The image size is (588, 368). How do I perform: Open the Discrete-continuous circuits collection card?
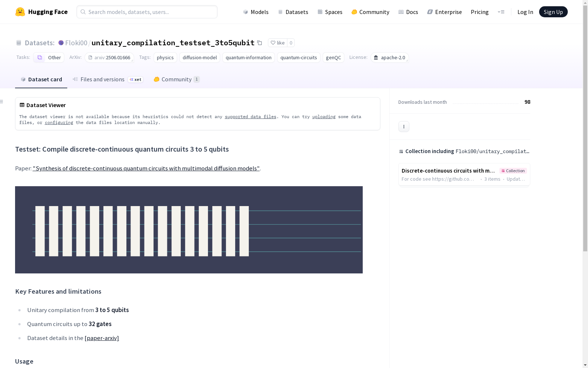pos(464,174)
